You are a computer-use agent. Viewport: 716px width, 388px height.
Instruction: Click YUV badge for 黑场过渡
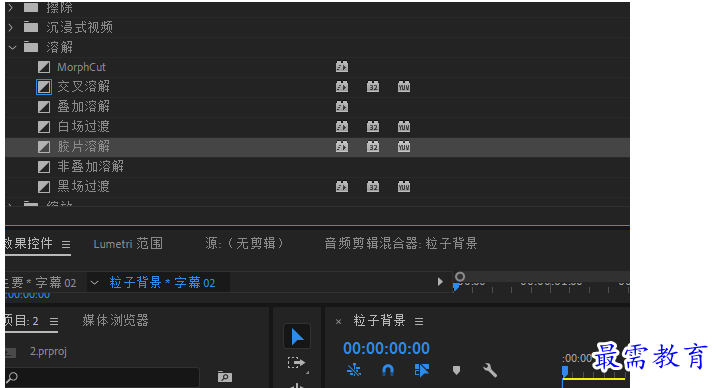[x=404, y=187]
